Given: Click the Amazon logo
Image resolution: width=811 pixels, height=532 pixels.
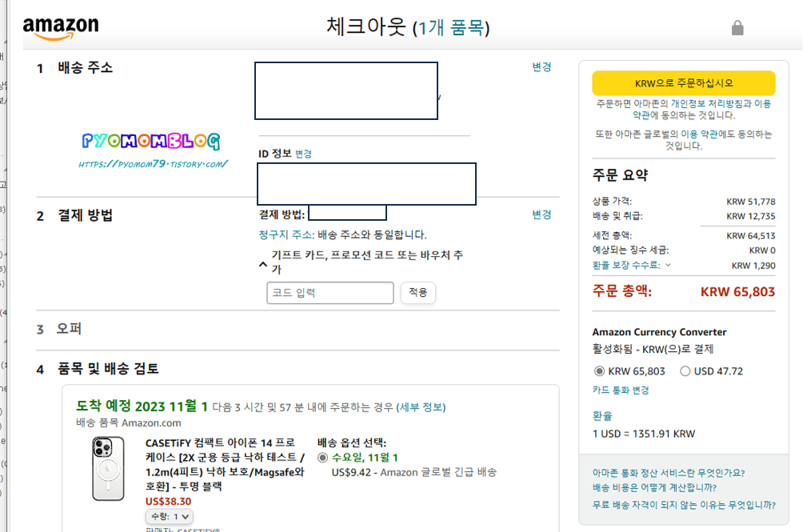Looking at the screenshot, I should click(61, 28).
